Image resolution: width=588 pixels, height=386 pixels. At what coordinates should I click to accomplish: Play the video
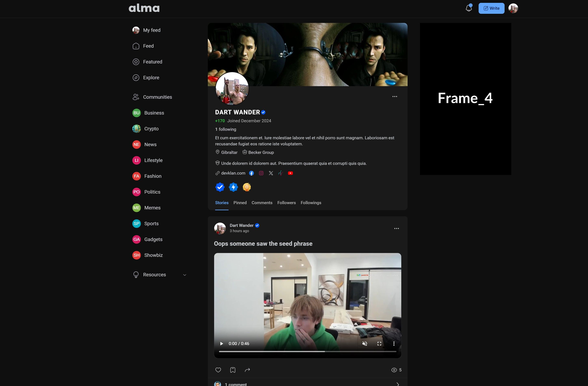click(x=222, y=344)
